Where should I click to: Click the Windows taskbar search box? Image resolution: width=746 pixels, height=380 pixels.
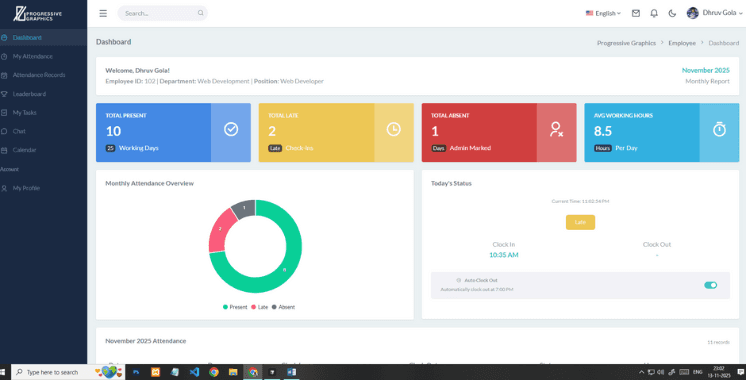[x=68, y=372]
